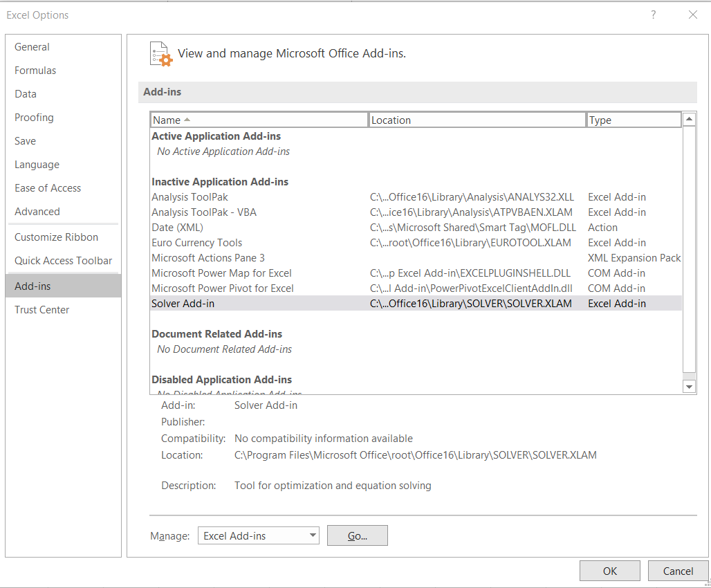711x588 pixels.
Task: Select Customize Ribbon in the sidebar
Action: point(56,237)
